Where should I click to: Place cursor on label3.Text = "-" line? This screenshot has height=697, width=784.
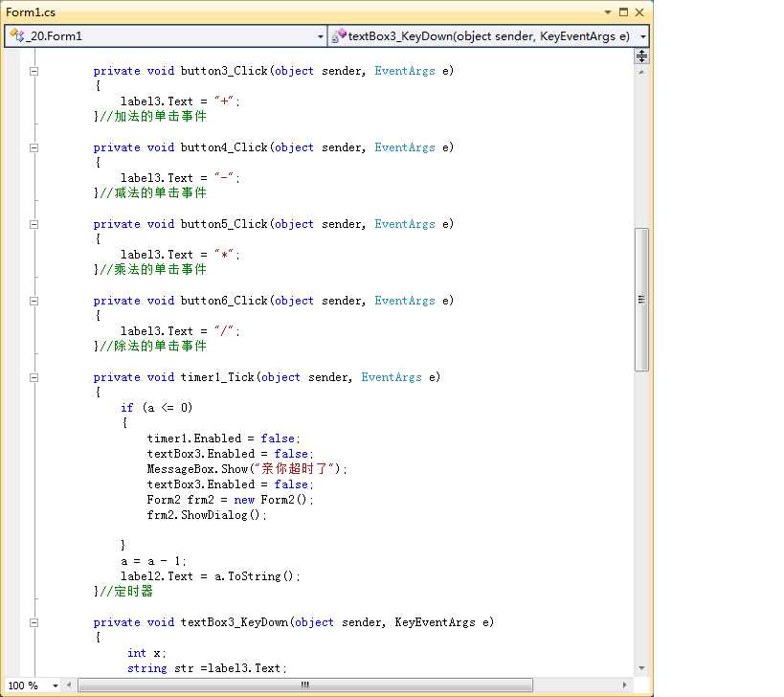(180, 178)
